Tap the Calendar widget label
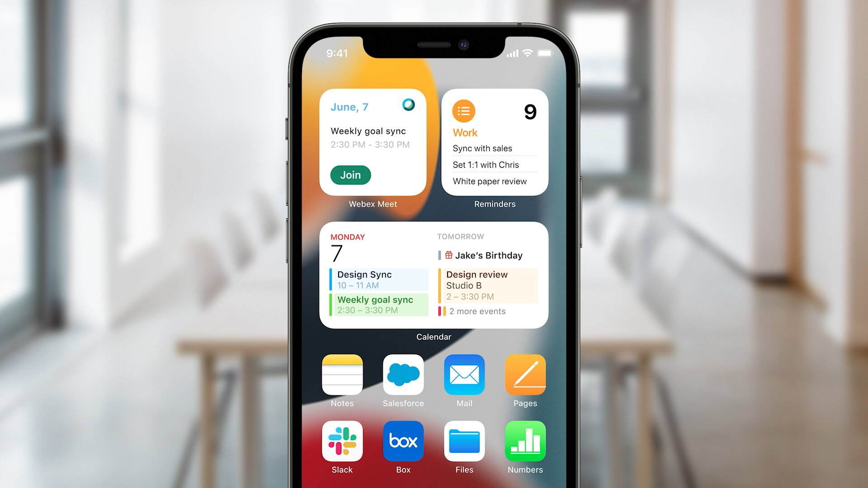 [x=434, y=337]
